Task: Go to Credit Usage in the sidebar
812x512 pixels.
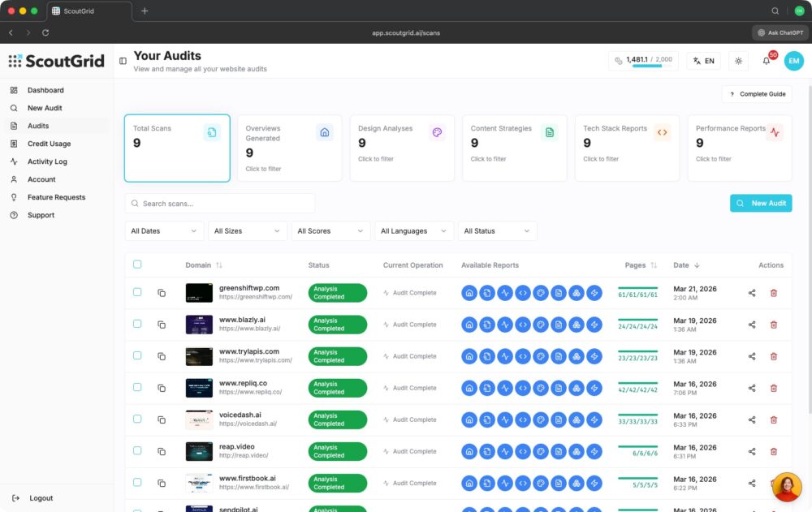Action: coord(49,144)
